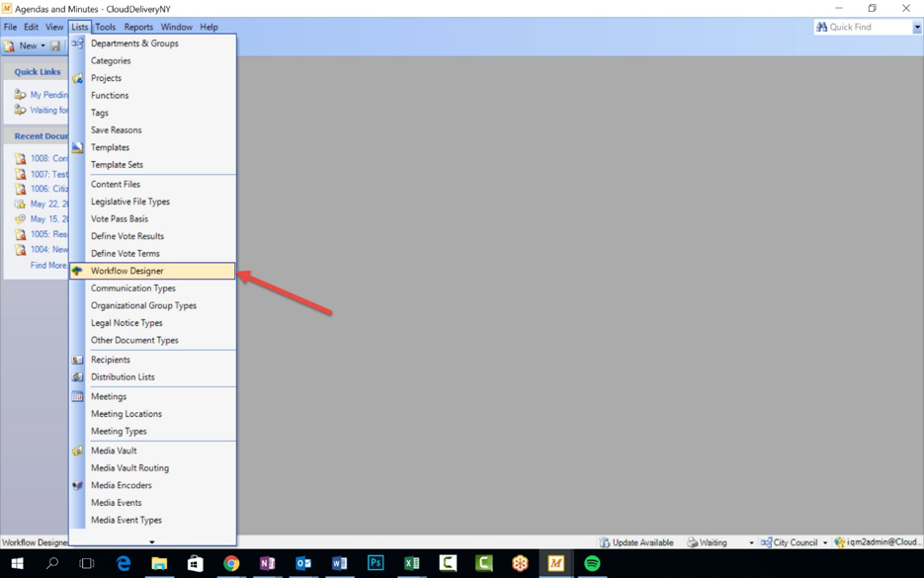The image size is (924, 578).
Task: Expand the Quick Find dropdown arrow
Action: tap(917, 27)
